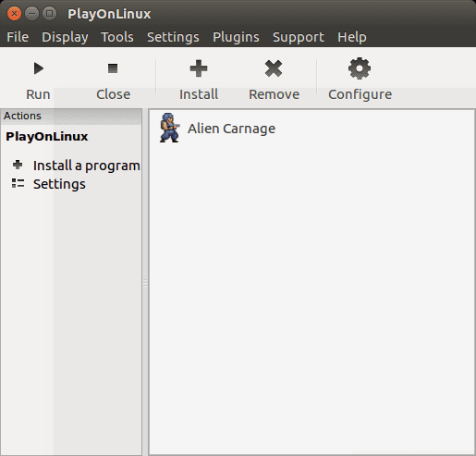Open the Display menu
476x456 pixels.
point(65,37)
